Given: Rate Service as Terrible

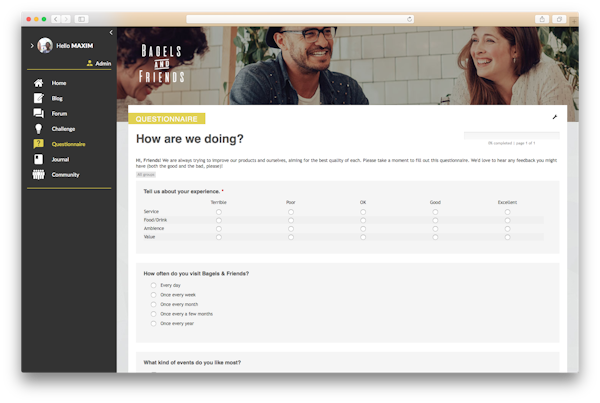Looking at the screenshot, I should click(218, 212).
